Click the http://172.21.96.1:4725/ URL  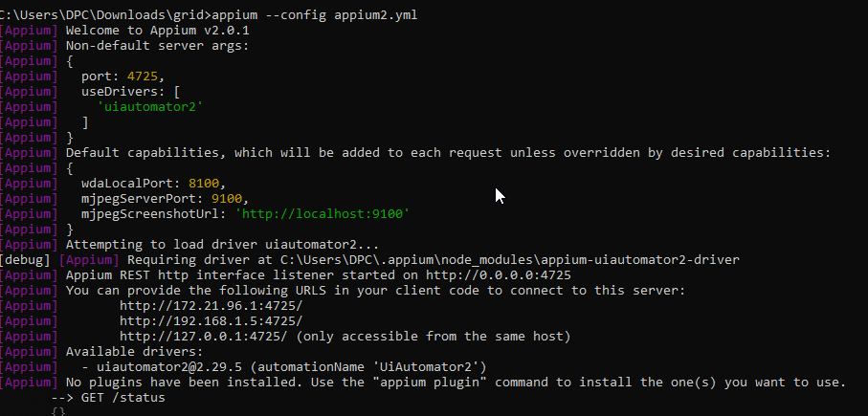211,305
